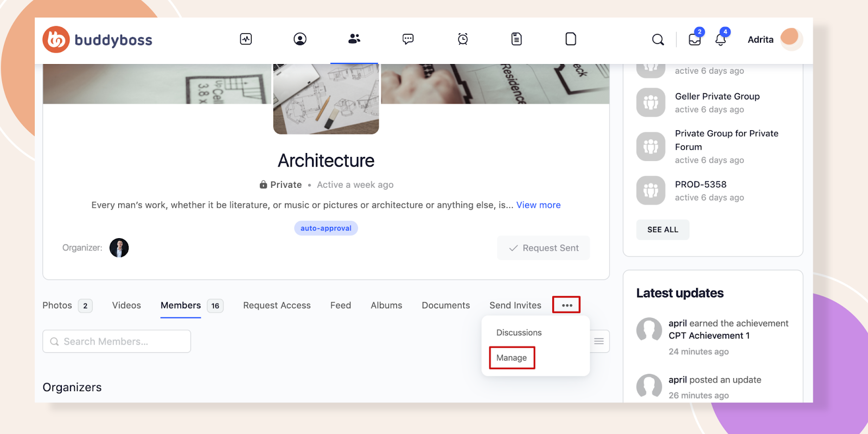Click april name in posted an update
This screenshot has width=868, height=434.
[x=678, y=380]
